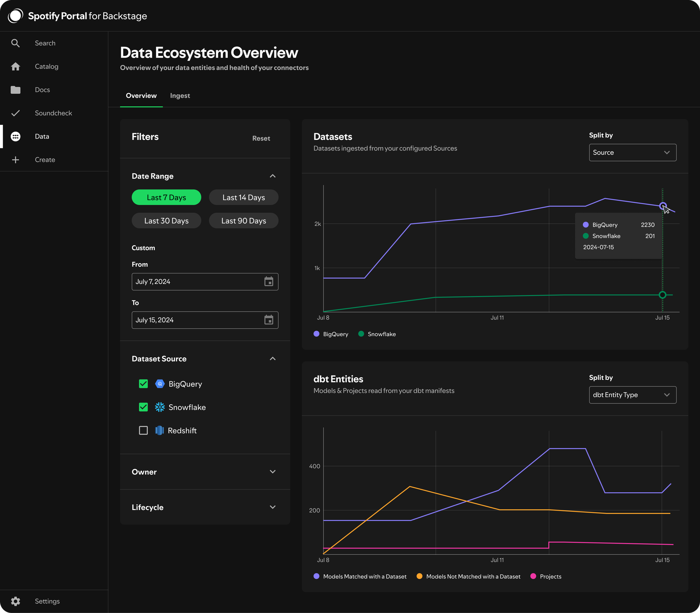Uncheck the BigQuery dataset source checkbox
The height and width of the screenshot is (613, 700).
point(143,384)
